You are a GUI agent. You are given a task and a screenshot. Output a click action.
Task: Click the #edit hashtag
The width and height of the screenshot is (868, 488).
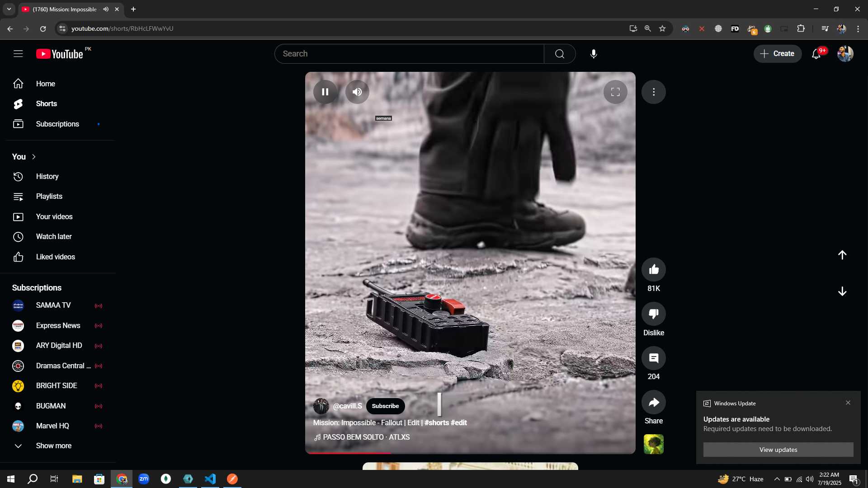tap(459, 422)
